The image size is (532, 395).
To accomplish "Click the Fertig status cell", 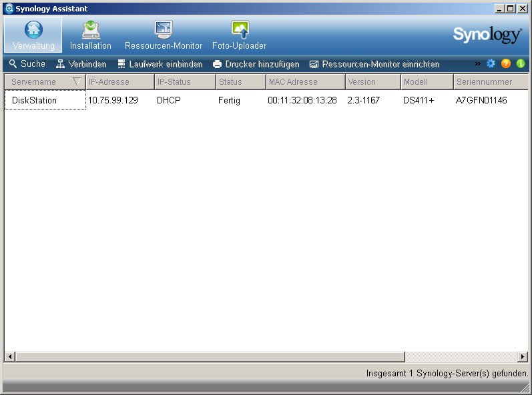I will [x=229, y=100].
